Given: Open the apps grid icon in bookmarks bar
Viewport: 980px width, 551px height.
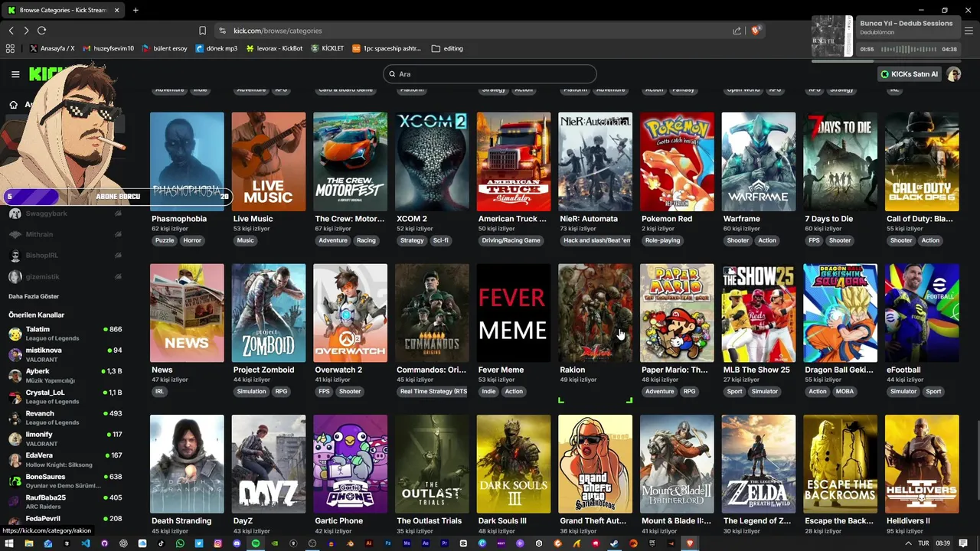Looking at the screenshot, I should 10,48.
